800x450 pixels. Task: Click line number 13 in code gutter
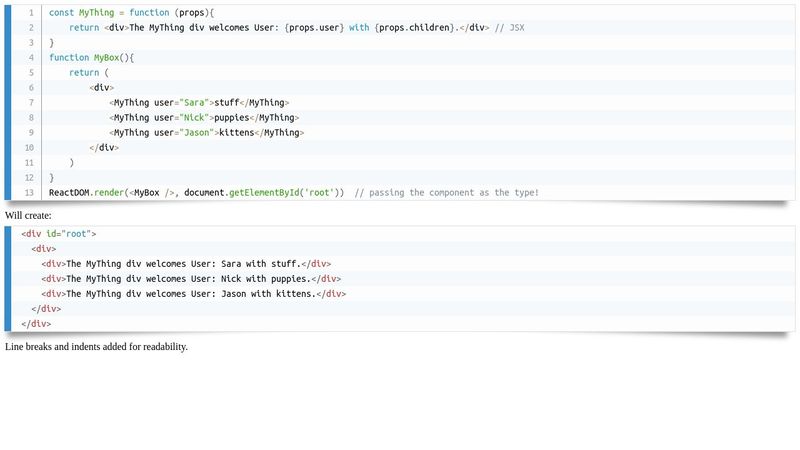pos(29,193)
